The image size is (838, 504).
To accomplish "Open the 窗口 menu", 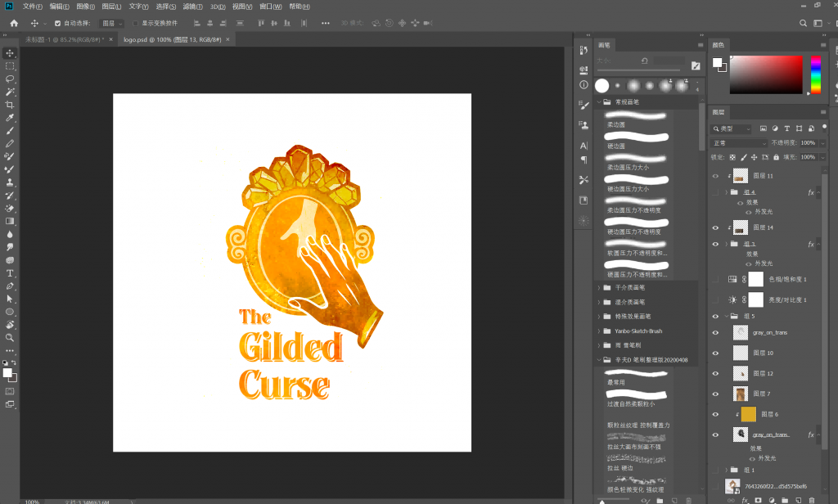I will pos(270,7).
